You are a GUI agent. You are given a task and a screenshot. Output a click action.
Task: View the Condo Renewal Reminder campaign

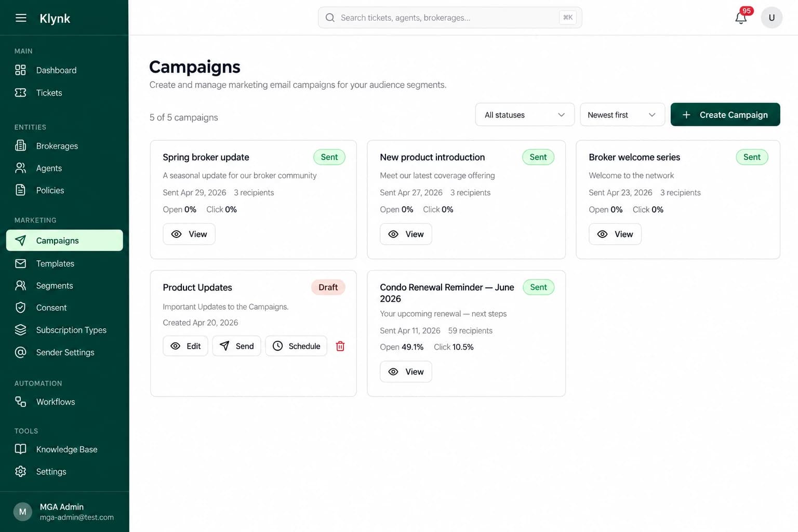point(406,372)
